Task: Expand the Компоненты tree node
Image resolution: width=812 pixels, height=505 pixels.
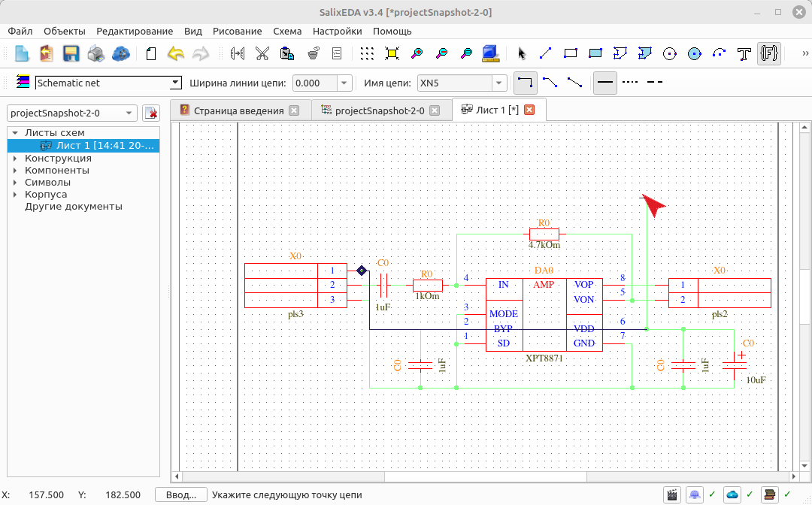Action: [x=15, y=171]
